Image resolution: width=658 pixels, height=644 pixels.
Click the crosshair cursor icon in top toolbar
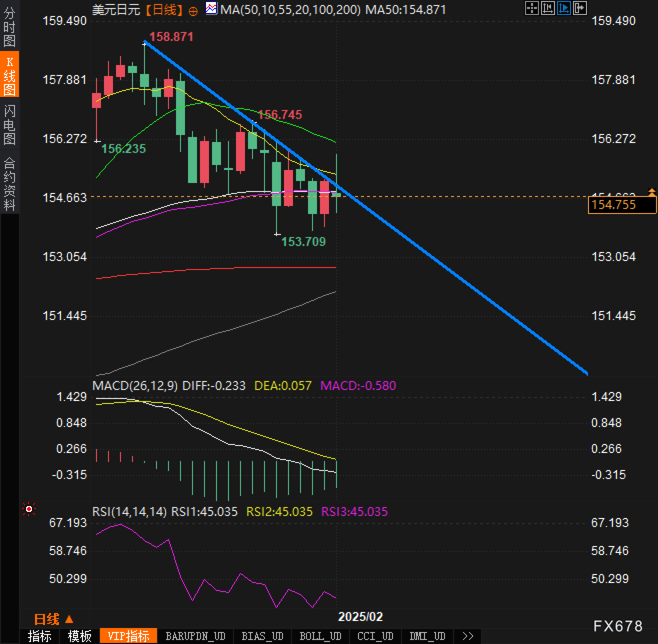coord(532,8)
